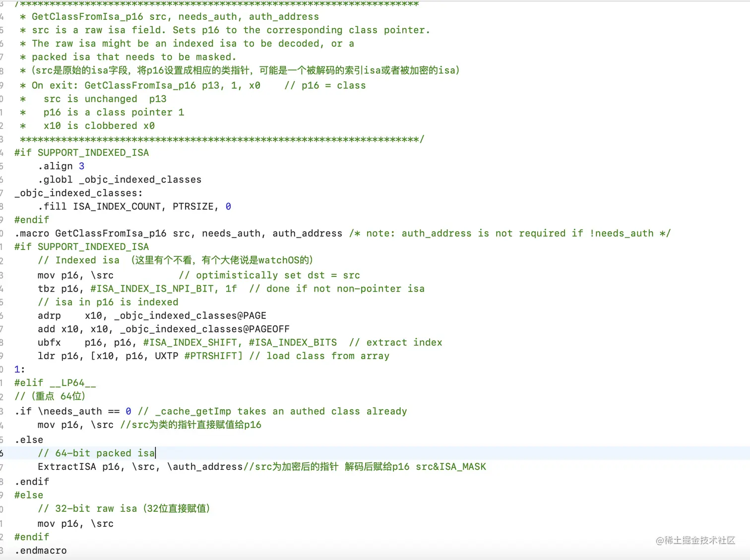Click the '// Indexed isa' comment with watchOS note
This screenshot has height=560, width=750.
tap(175, 260)
